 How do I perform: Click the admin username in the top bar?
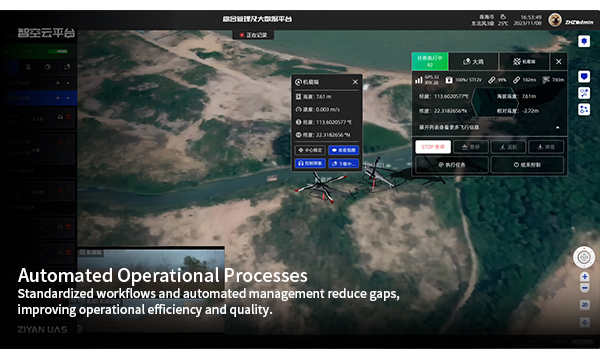point(579,22)
